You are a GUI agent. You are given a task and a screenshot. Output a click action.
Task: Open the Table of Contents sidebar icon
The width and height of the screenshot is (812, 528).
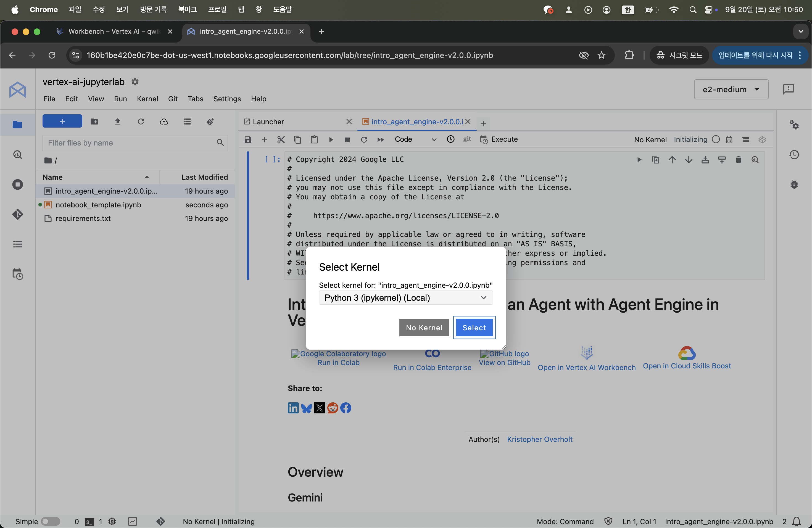pyautogui.click(x=17, y=244)
